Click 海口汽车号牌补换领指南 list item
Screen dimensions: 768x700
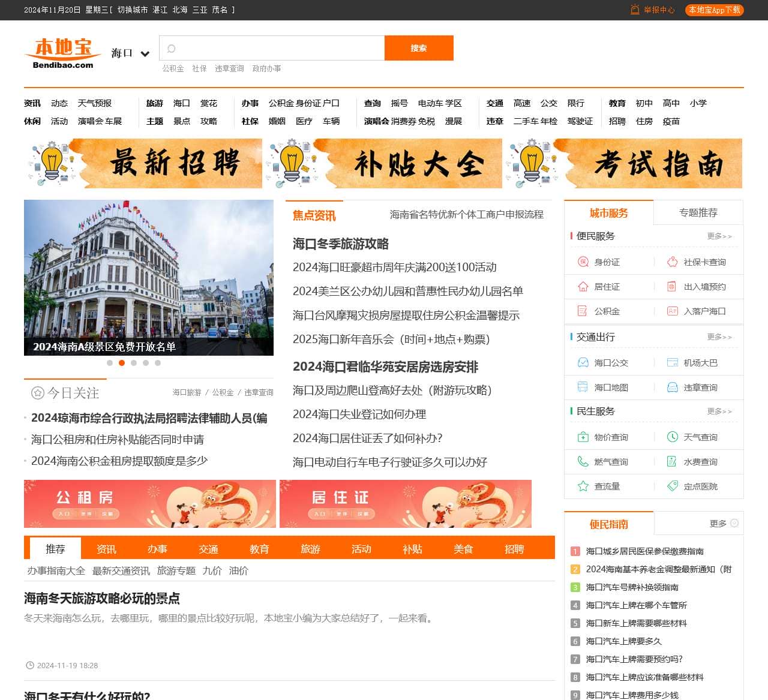632,587
